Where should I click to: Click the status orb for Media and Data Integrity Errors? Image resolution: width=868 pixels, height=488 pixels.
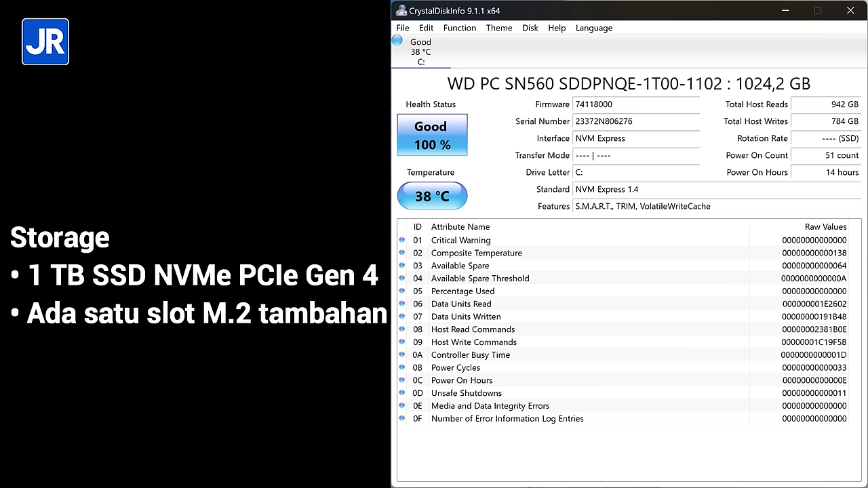pos(402,406)
